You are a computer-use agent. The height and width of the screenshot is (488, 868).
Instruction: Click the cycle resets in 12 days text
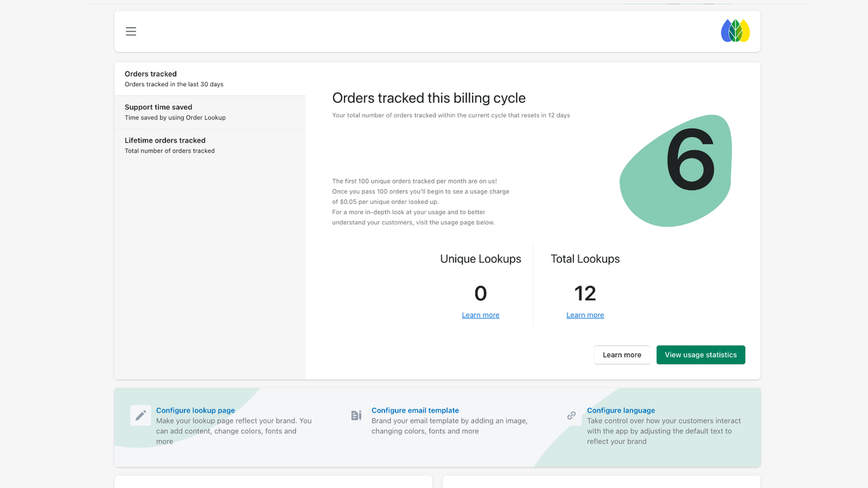click(x=451, y=115)
